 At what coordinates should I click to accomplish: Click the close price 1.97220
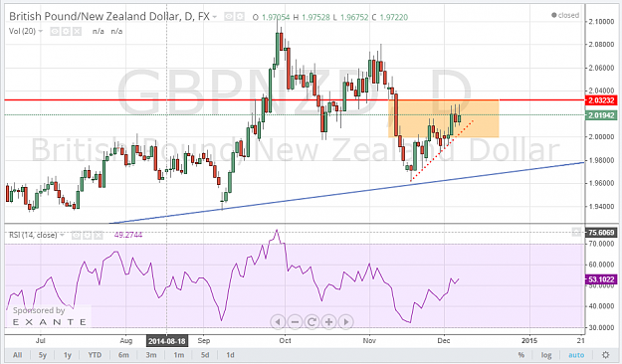coord(393,17)
